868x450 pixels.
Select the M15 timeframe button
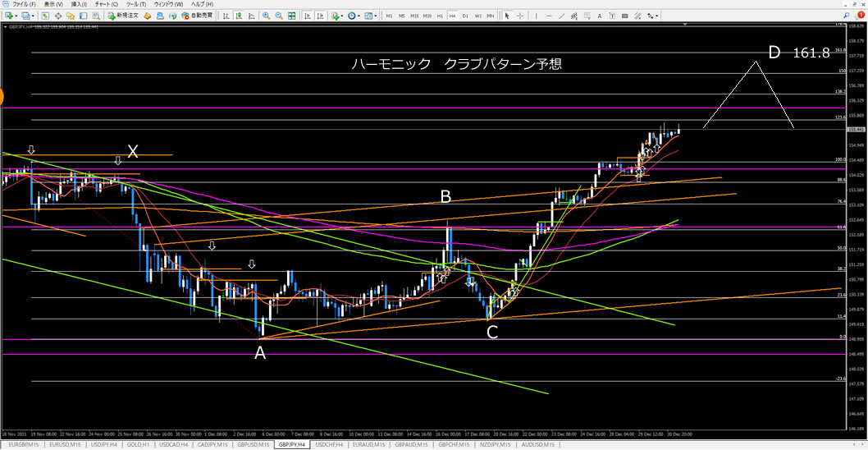click(415, 16)
